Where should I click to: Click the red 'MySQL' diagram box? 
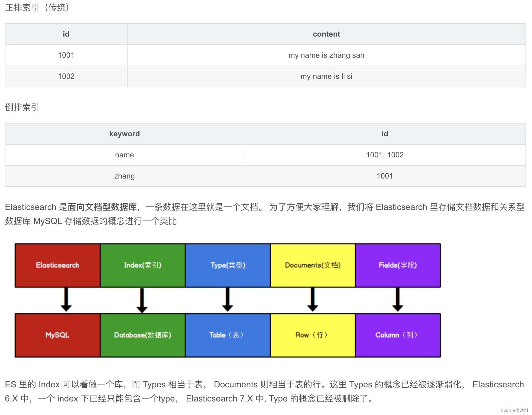tap(57, 335)
